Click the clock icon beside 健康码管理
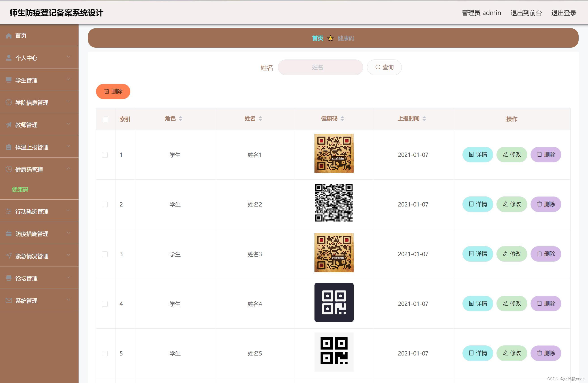The image size is (588, 383). (9, 169)
